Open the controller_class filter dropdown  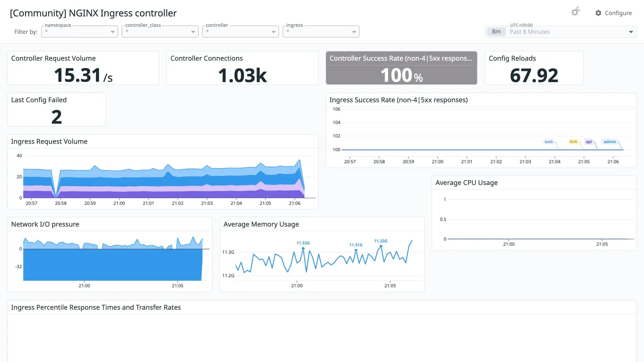tap(160, 32)
